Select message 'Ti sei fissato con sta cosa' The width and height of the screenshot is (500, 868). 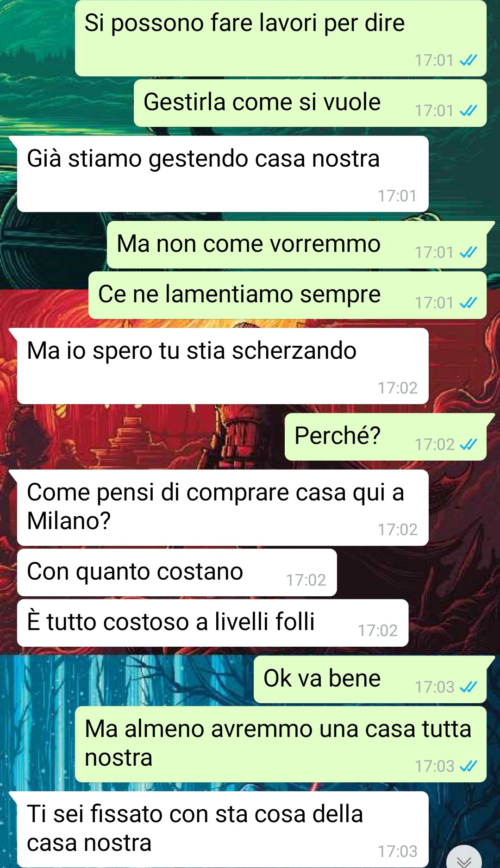point(222,830)
